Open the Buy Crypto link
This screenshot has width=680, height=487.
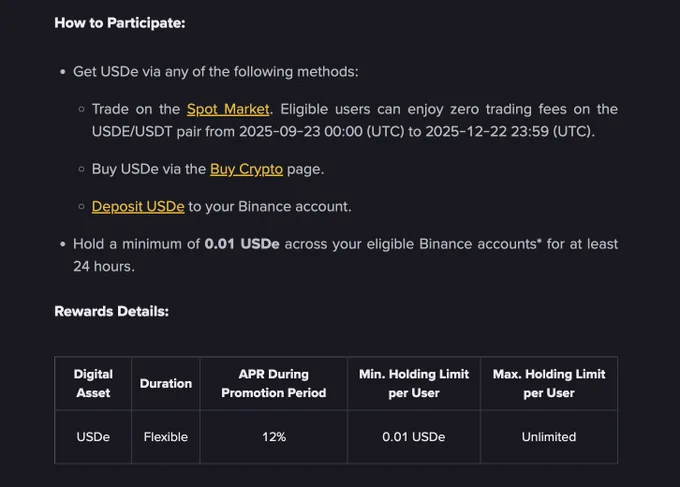pos(246,169)
